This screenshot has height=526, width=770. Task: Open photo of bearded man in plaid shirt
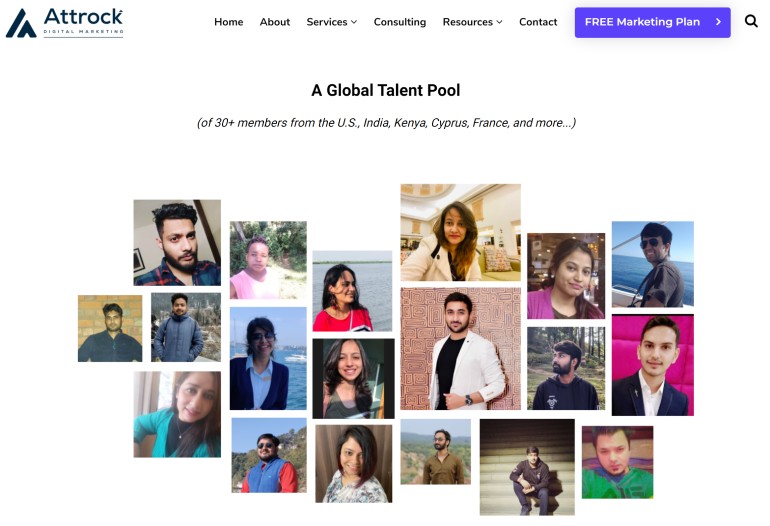pos(177,242)
